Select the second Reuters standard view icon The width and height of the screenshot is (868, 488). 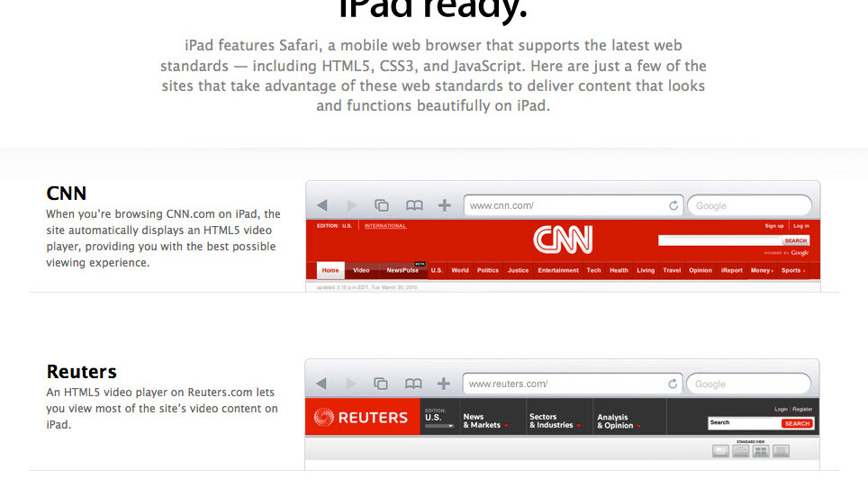[x=741, y=451]
